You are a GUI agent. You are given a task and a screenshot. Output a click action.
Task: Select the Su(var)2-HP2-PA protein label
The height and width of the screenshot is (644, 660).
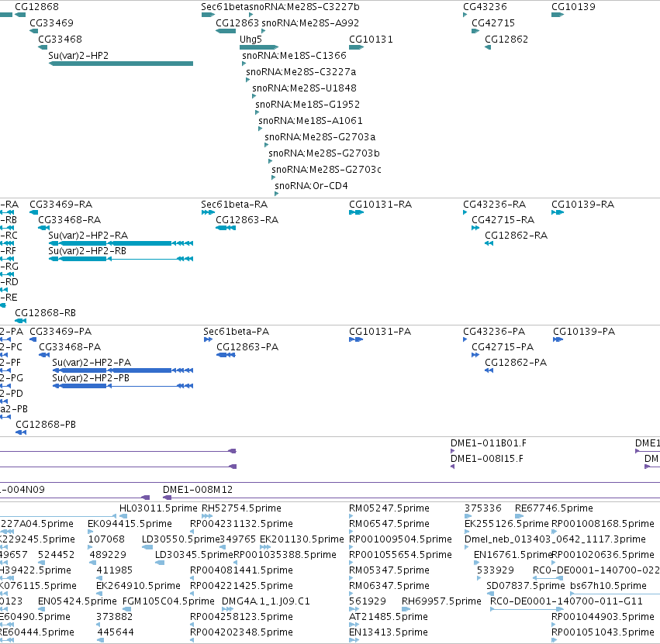[x=92, y=363]
